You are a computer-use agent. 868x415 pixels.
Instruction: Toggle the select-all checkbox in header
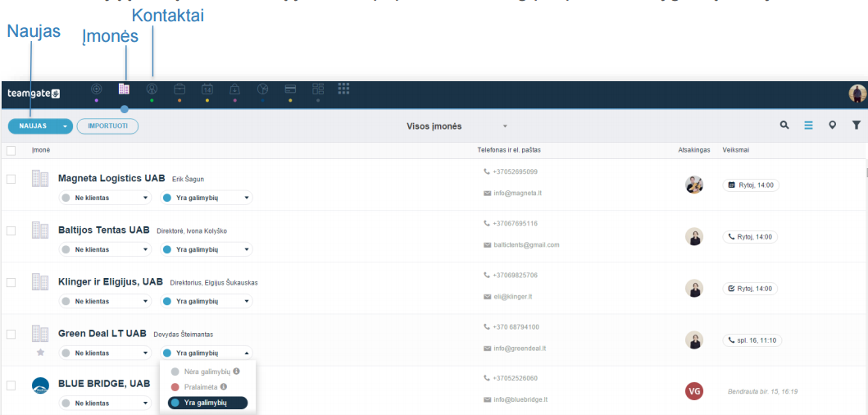click(x=11, y=150)
